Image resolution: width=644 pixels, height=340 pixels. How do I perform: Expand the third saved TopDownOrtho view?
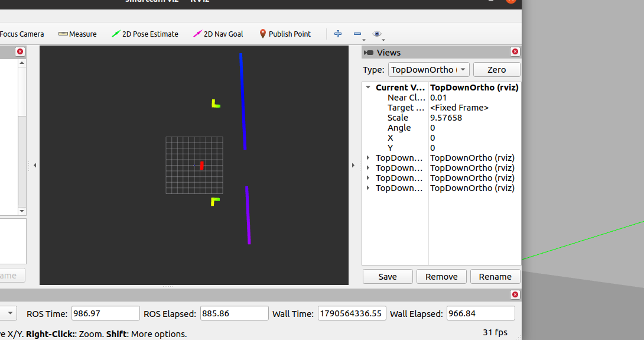[x=369, y=178]
